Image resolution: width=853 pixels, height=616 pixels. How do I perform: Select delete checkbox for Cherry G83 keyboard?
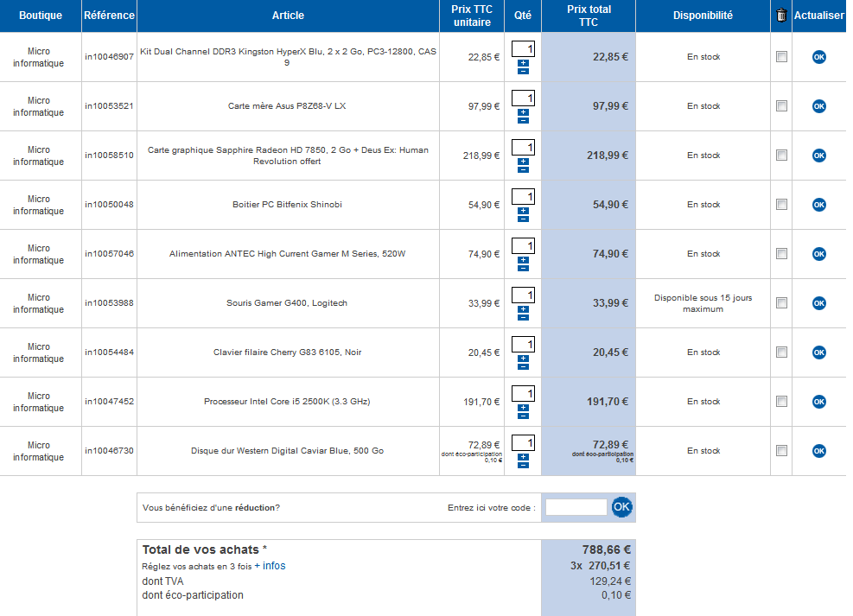[781, 352]
